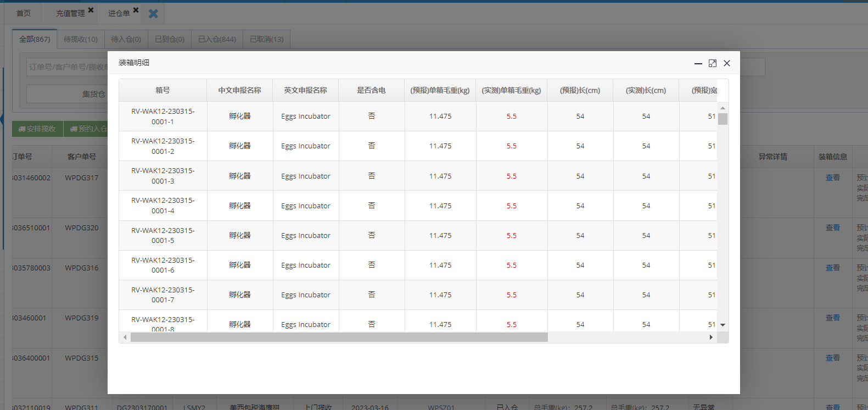The image size is (868, 410).
Task: Click the 中文申报名称 column header
Action: [240, 90]
